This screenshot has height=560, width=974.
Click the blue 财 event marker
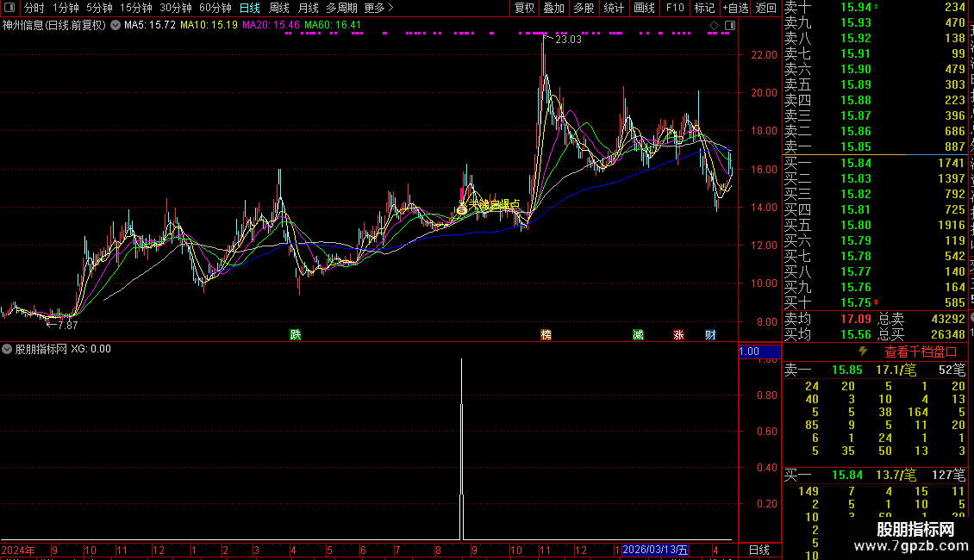pos(710,334)
